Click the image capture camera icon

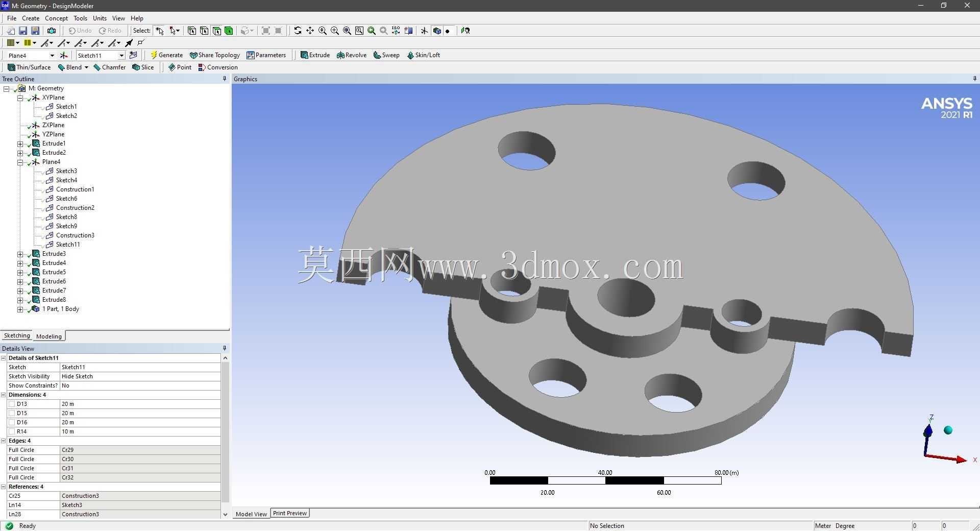[x=52, y=31]
